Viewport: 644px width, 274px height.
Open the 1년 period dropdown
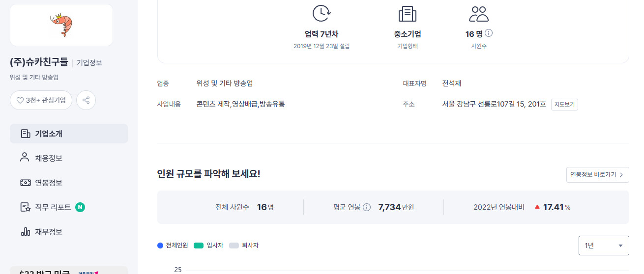click(604, 246)
